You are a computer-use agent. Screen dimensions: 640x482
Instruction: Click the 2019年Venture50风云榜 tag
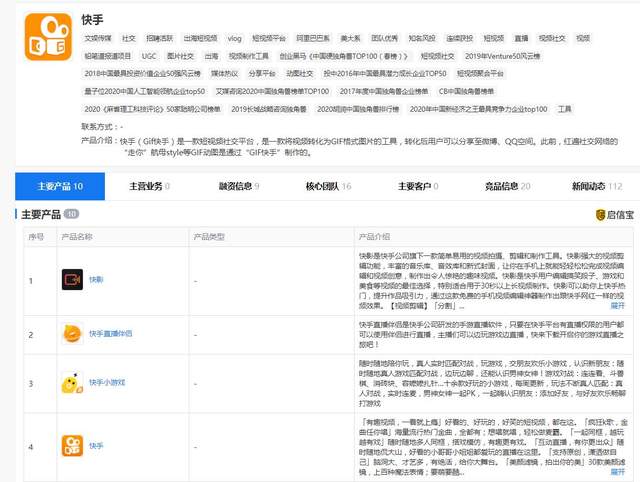tap(502, 56)
